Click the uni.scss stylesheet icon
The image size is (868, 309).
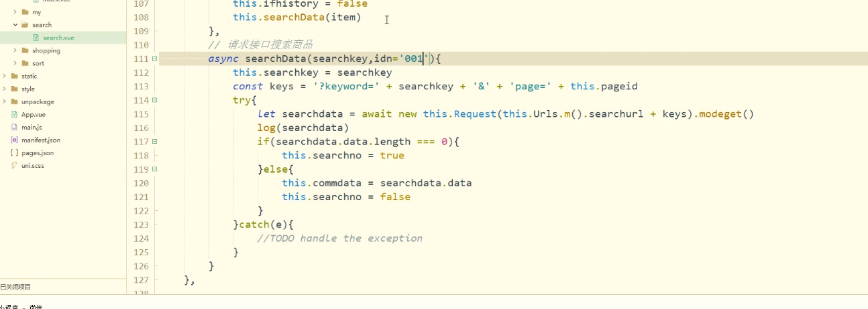click(15, 165)
